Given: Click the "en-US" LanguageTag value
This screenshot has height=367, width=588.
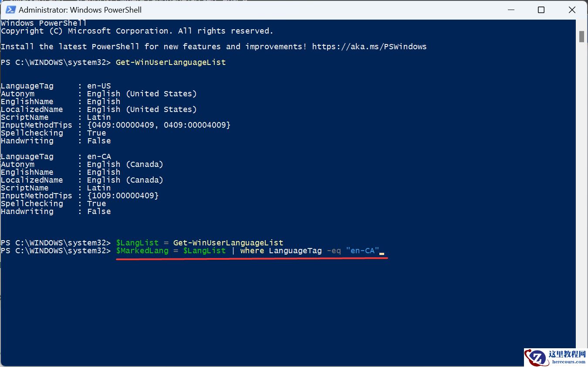Looking at the screenshot, I should pyautogui.click(x=99, y=86).
